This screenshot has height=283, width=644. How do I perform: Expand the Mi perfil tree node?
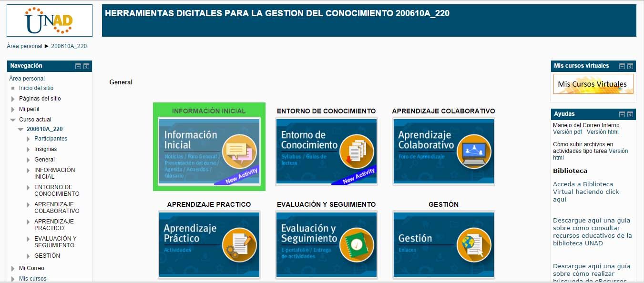[13, 109]
